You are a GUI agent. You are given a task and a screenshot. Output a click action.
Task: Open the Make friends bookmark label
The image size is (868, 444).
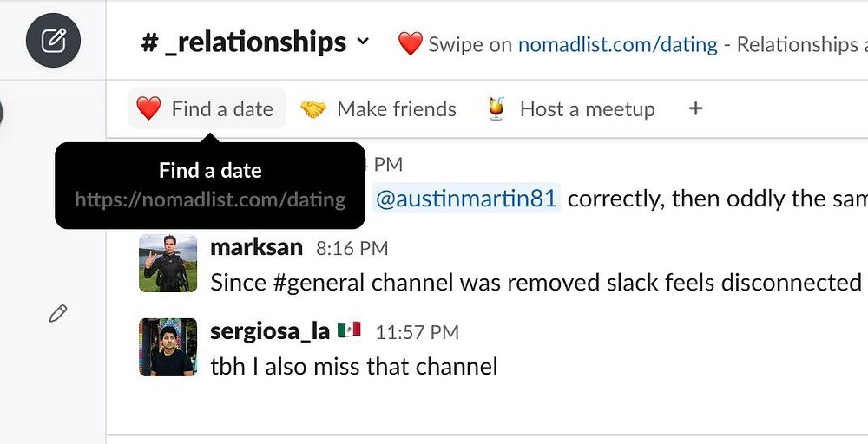396,109
